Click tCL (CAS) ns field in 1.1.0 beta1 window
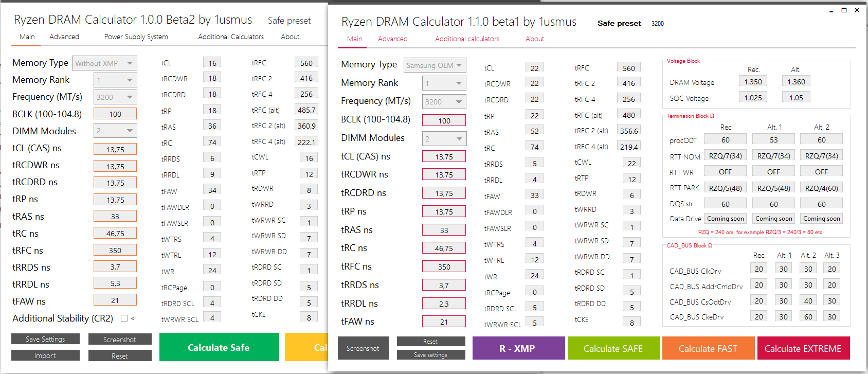 [444, 156]
